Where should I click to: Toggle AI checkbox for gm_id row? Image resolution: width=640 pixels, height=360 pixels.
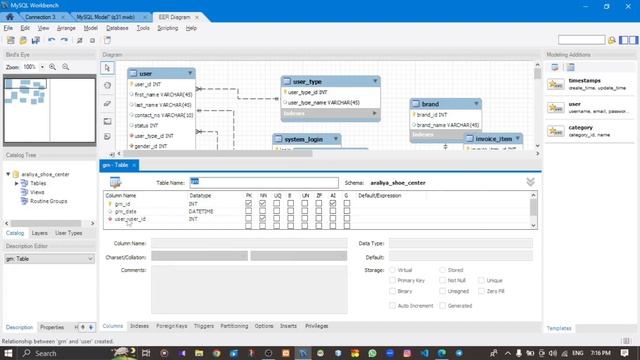(333, 203)
